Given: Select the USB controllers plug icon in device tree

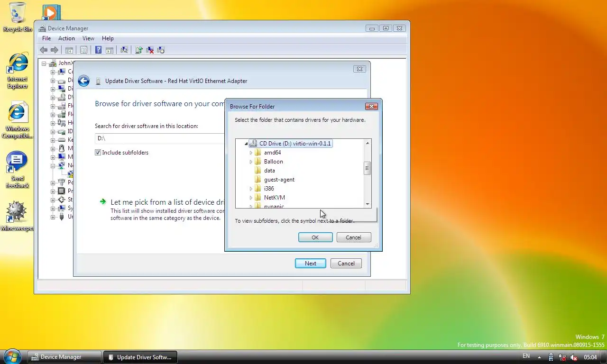Looking at the screenshot, I should [62, 217].
